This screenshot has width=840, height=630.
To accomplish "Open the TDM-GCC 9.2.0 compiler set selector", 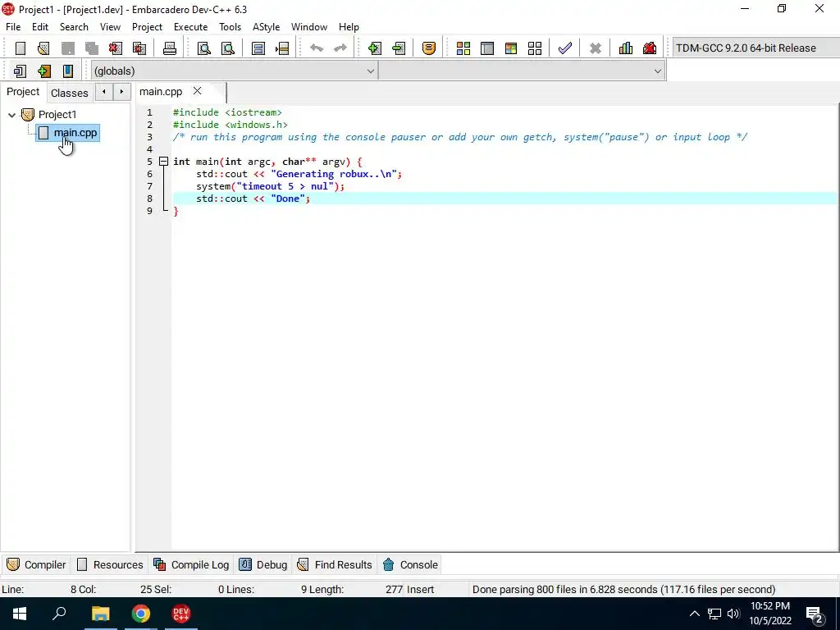I will coord(756,48).
